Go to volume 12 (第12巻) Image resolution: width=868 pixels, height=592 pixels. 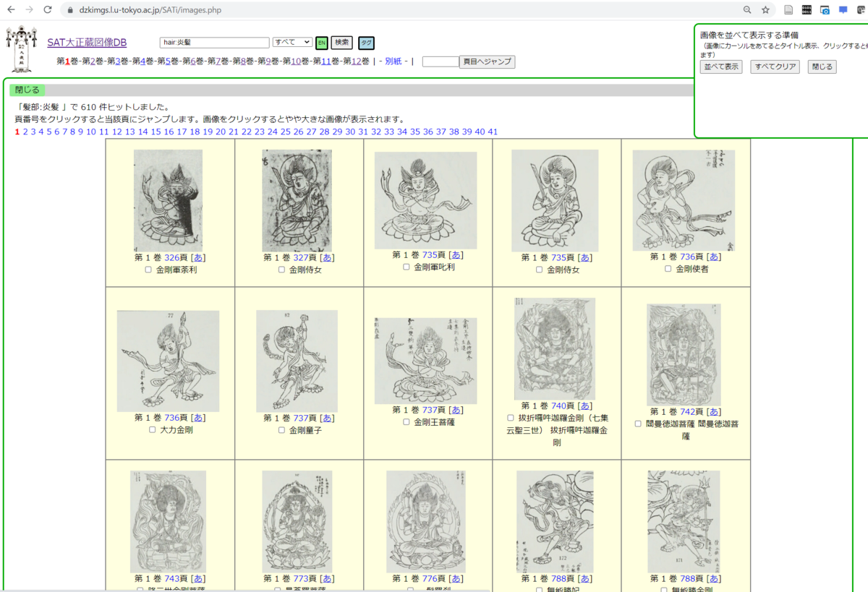click(x=356, y=61)
